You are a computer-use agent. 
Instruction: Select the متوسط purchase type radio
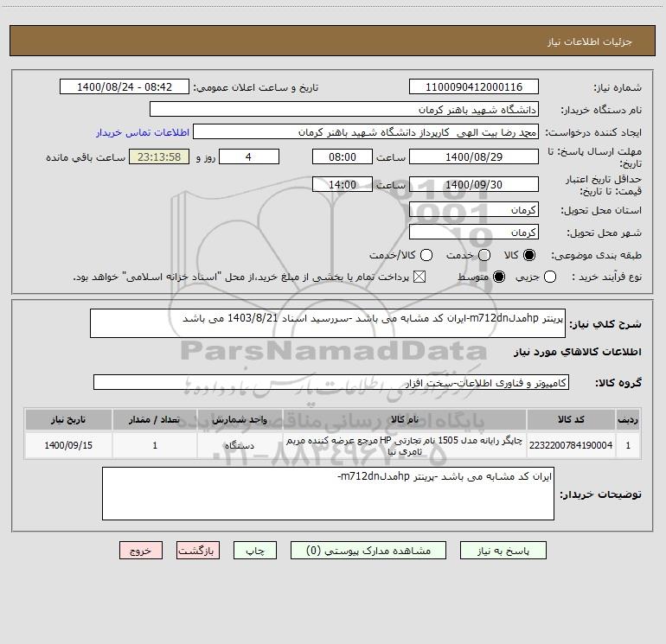tap(499, 277)
